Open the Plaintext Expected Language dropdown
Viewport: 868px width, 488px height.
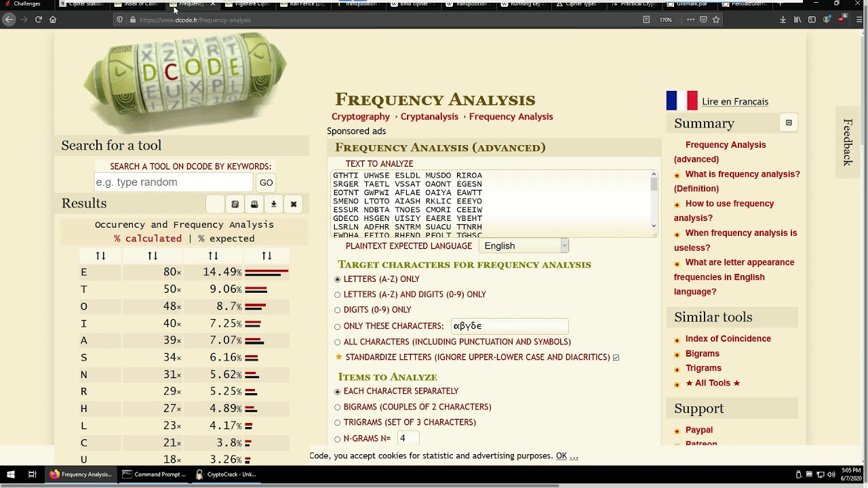(524, 246)
